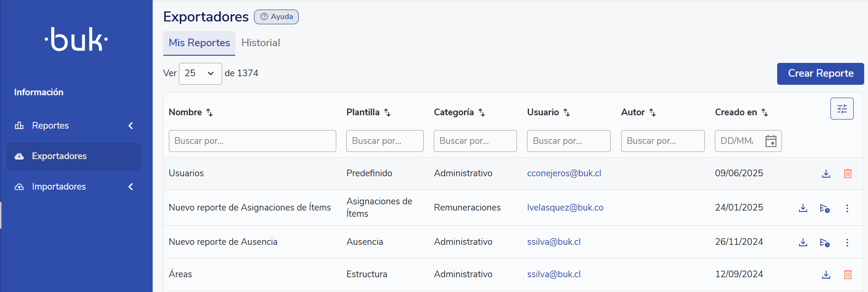Sort table by Nombre column
This screenshot has height=292, width=868.
pyautogui.click(x=209, y=112)
